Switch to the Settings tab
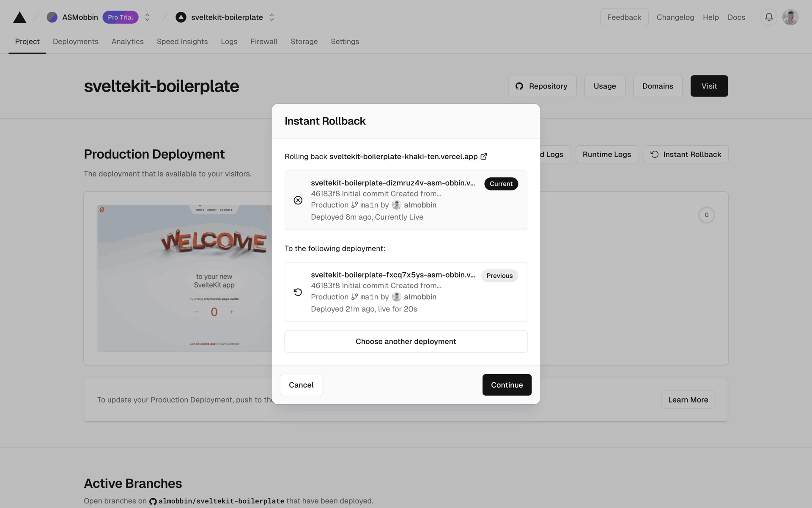The width and height of the screenshot is (812, 508). click(345, 41)
